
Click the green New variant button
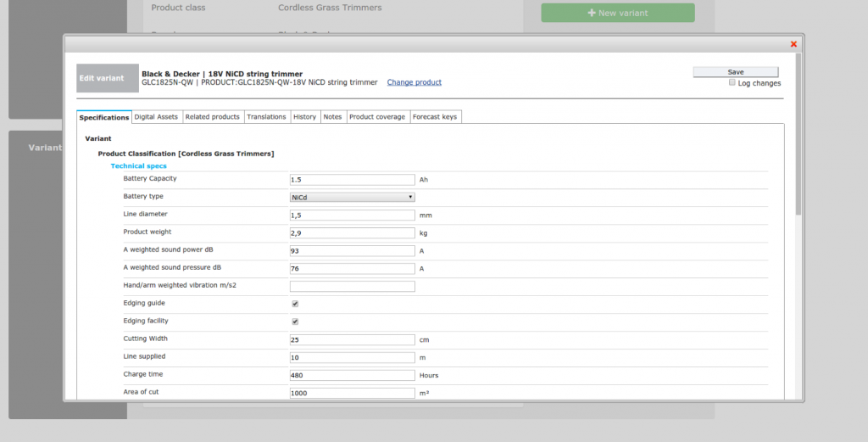(x=617, y=13)
